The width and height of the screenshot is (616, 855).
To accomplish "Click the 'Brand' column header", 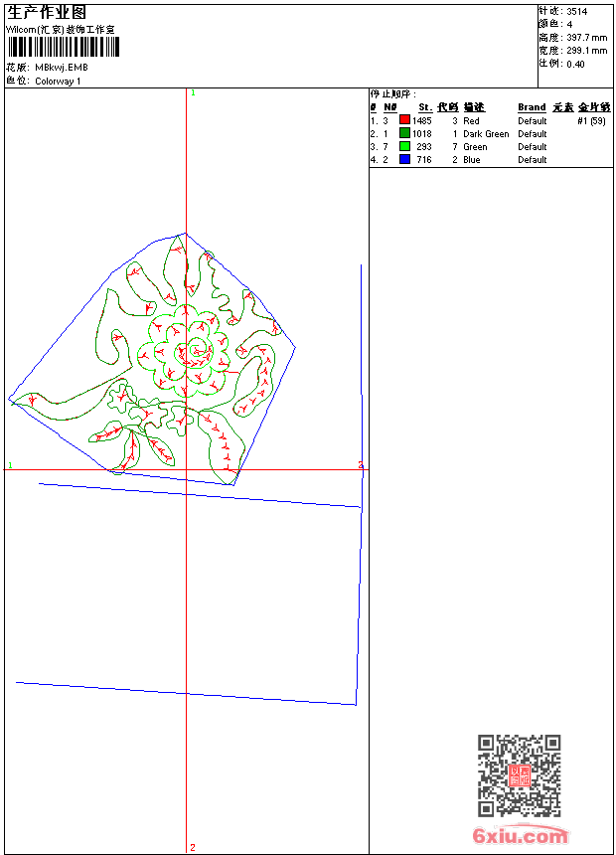I will (532, 107).
